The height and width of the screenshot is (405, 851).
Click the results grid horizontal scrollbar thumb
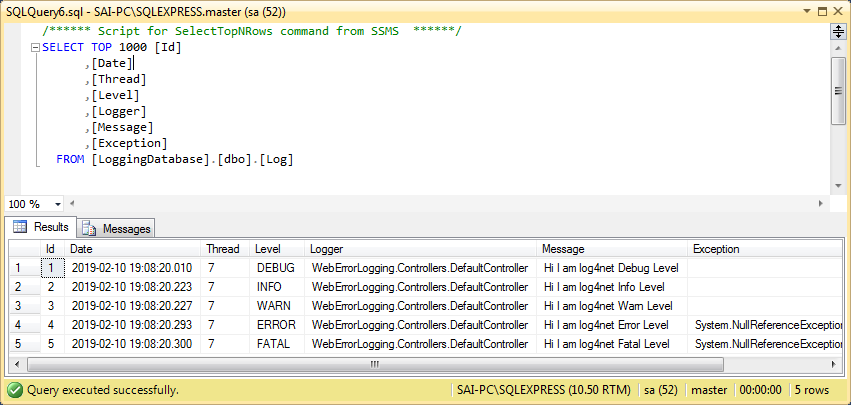pos(374,364)
